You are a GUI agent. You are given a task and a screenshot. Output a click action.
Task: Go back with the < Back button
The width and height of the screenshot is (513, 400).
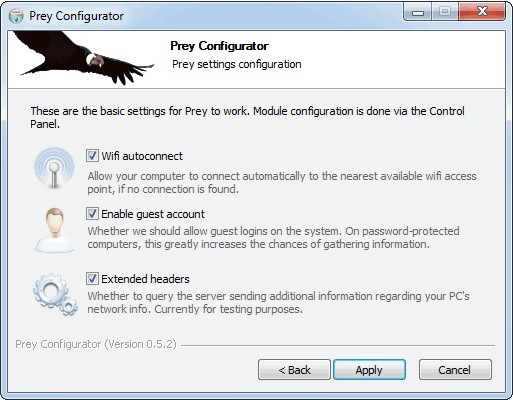(x=294, y=370)
